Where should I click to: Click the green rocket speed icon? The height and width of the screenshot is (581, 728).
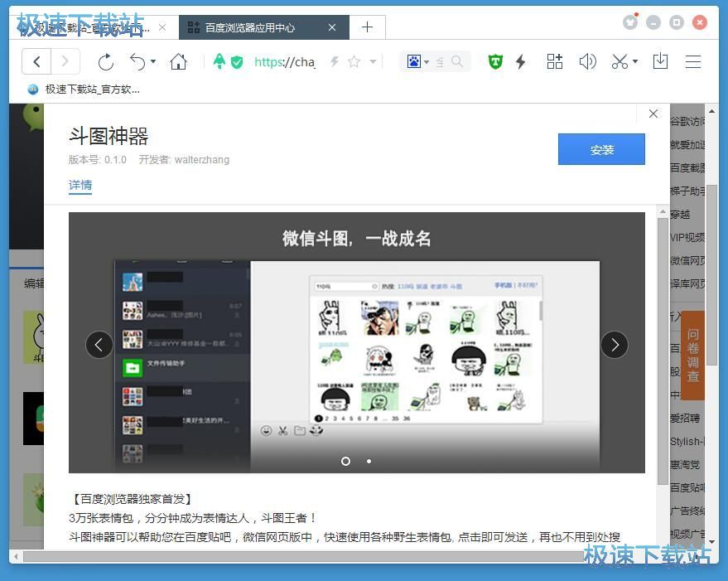pos(219,61)
